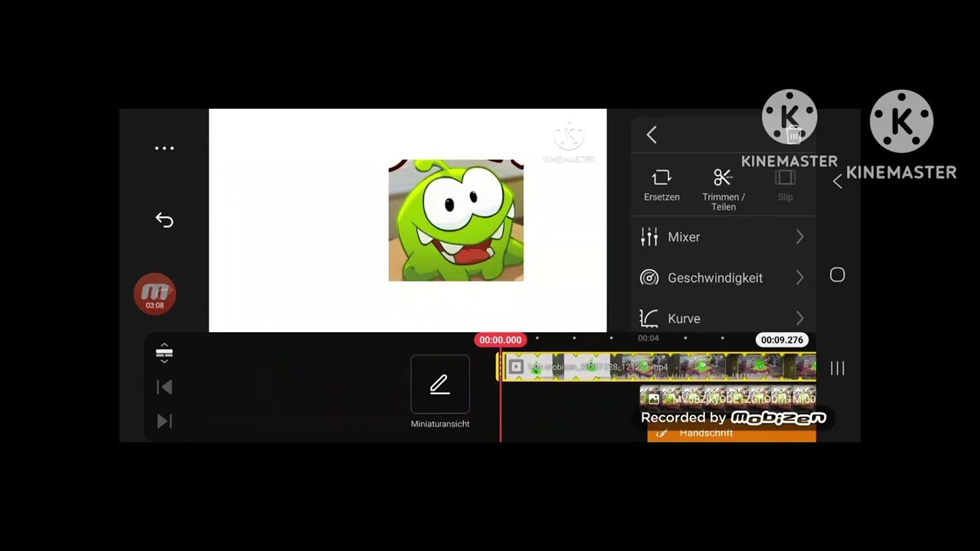Select the main mp4 video clip on timeline

[657, 367]
